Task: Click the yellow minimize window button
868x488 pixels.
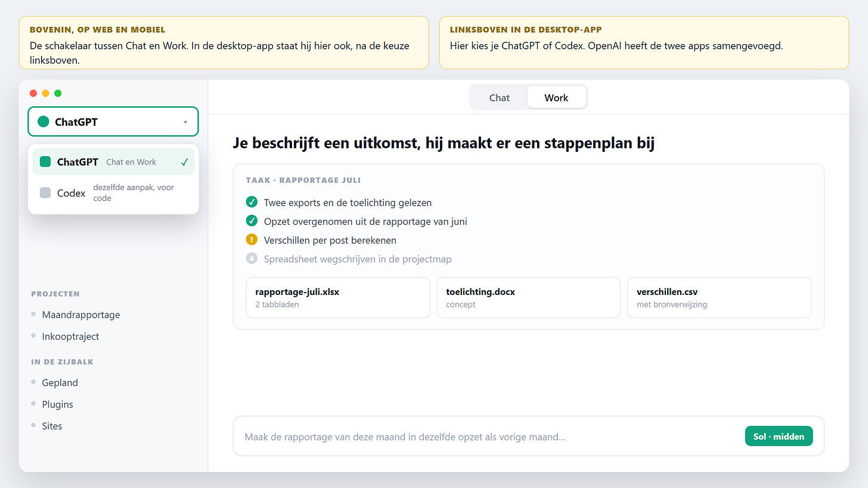Action: 45,93
